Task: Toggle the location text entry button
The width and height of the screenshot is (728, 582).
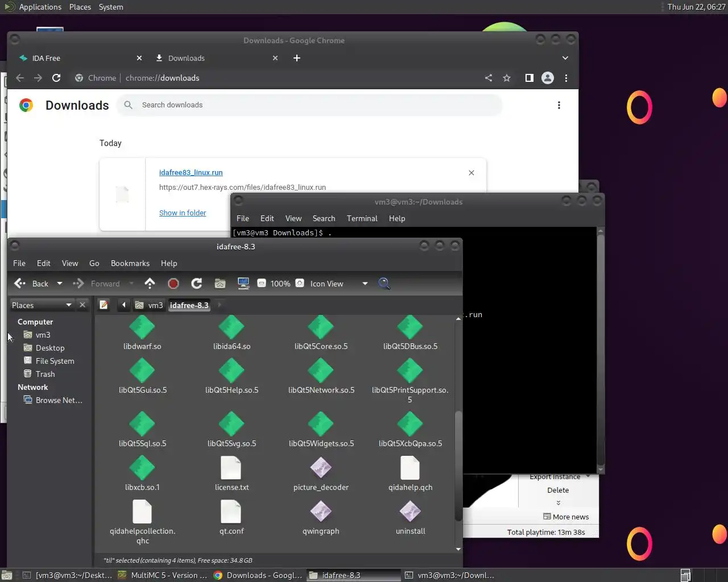Action: pyautogui.click(x=104, y=305)
